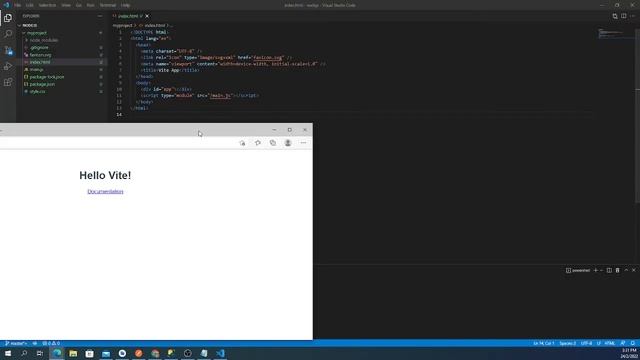
Task: Open the errors and warnings counter
Action: click(x=51, y=343)
